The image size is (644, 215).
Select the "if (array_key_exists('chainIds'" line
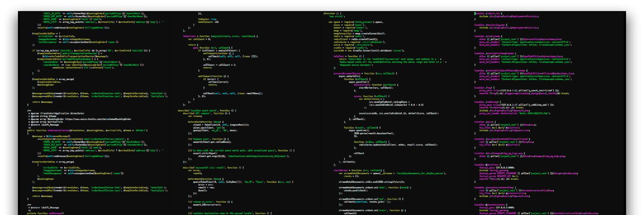pos(91,50)
